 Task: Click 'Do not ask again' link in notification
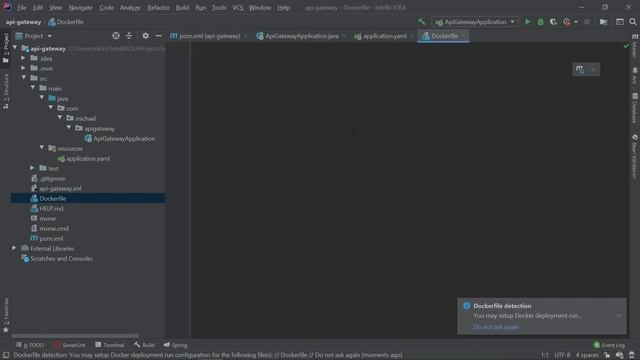click(x=496, y=327)
